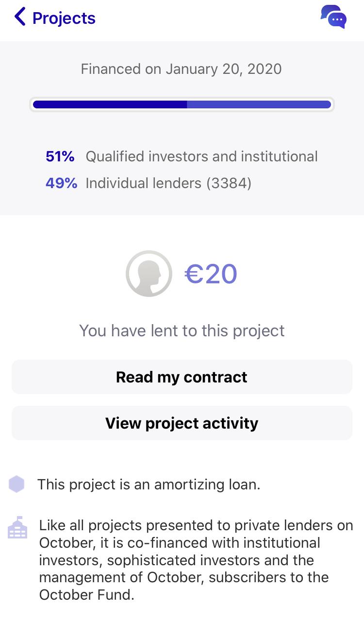Tap the institution building icon
Screen dimensions: 364x624
17,527
